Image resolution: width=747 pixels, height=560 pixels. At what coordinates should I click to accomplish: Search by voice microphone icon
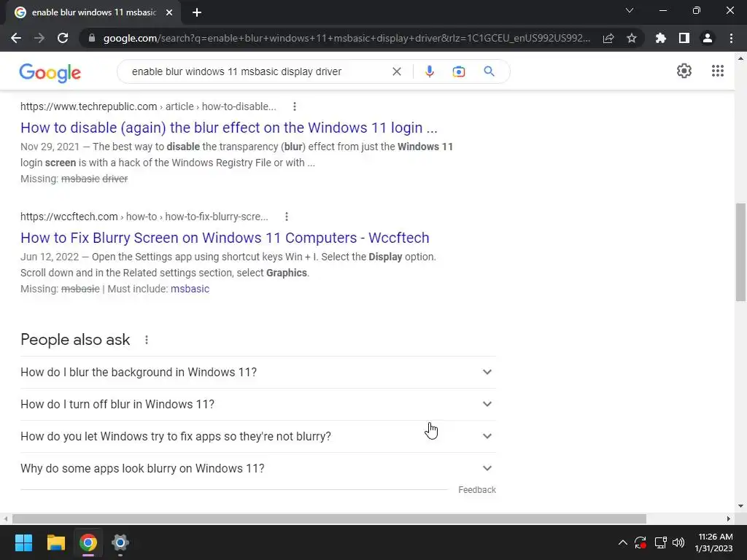[x=429, y=71]
